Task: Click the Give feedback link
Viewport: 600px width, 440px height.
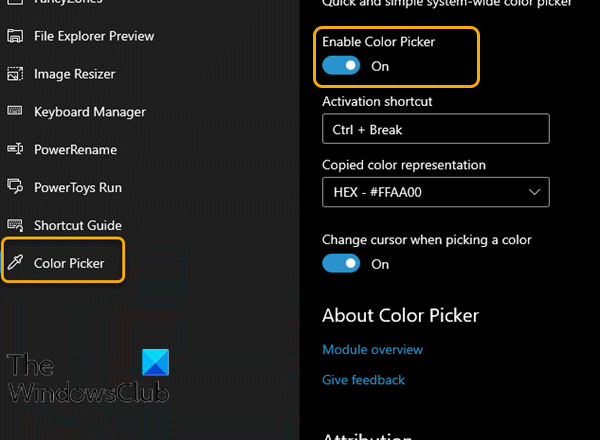Action: pyautogui.click(x=363, y=380)
